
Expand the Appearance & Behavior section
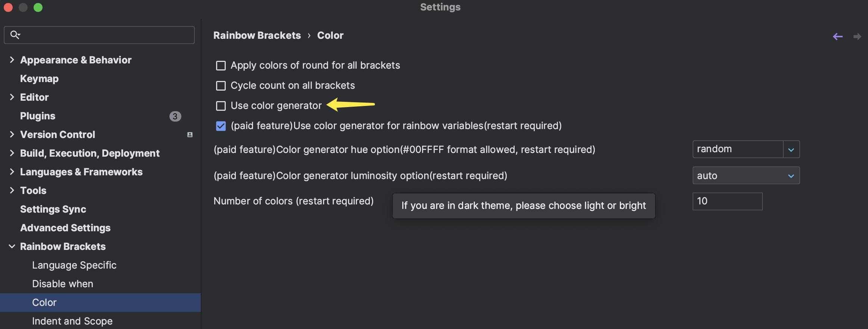12,60
